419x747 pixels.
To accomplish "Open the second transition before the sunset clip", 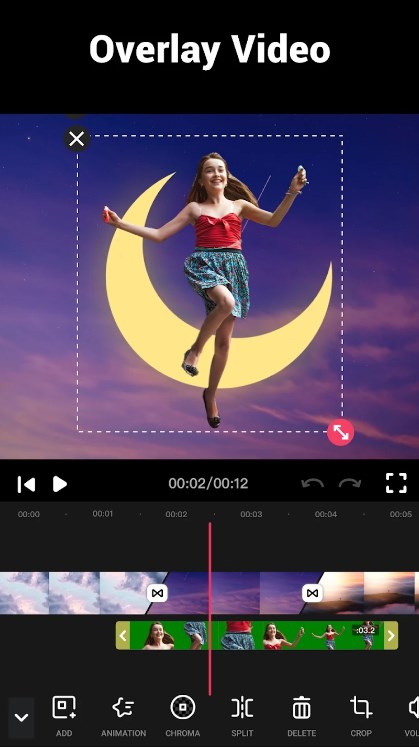I will click(312, 593).
